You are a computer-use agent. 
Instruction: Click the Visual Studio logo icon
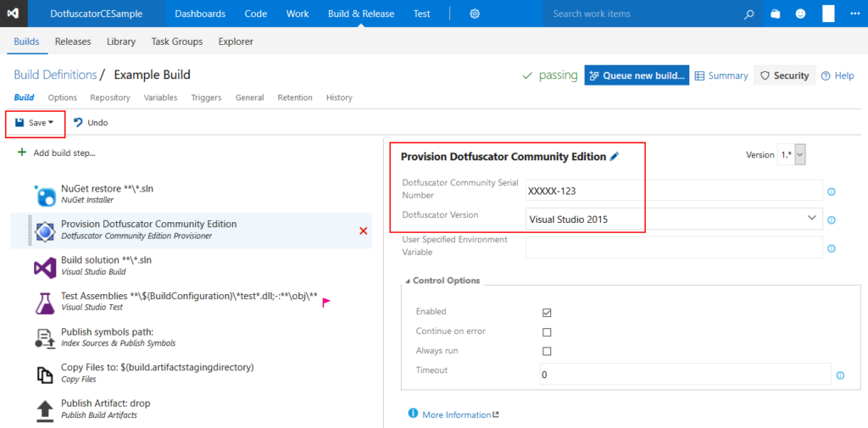click(x=14, y=14)
